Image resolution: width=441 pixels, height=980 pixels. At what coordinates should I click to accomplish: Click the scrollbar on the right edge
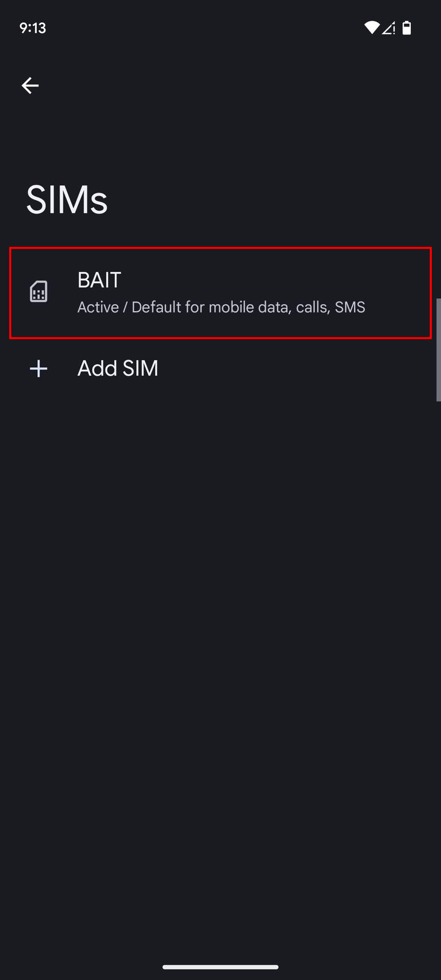(438, 350)
